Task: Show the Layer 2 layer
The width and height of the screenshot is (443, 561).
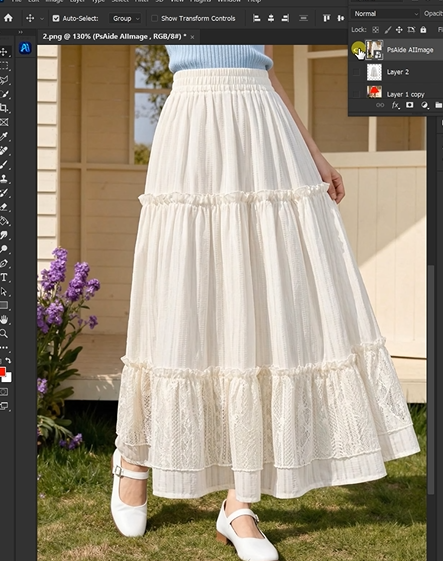Action: pyautogui.click(x=356, y=72)
